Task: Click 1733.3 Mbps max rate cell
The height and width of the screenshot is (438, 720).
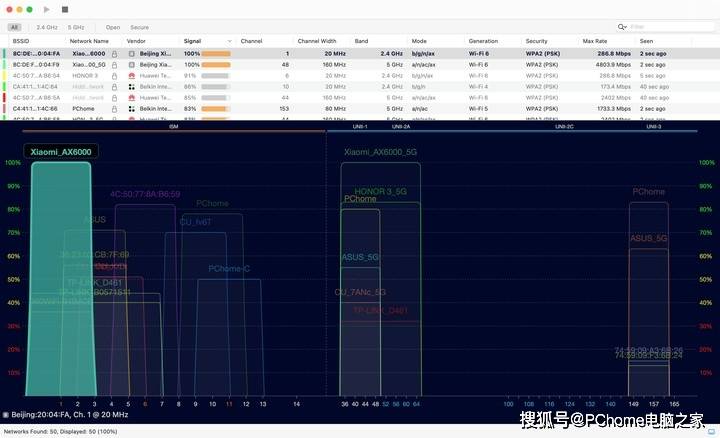Action: point(614,109)
